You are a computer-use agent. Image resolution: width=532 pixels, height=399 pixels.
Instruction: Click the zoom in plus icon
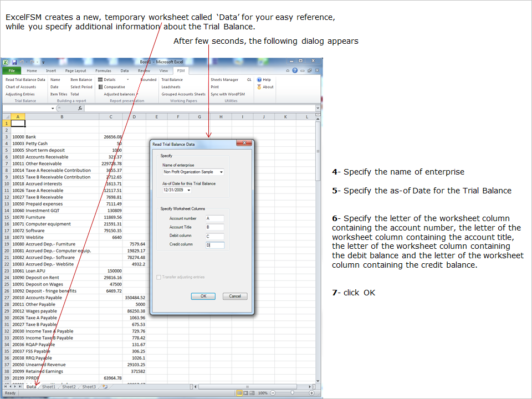click(x=311, y=393)
